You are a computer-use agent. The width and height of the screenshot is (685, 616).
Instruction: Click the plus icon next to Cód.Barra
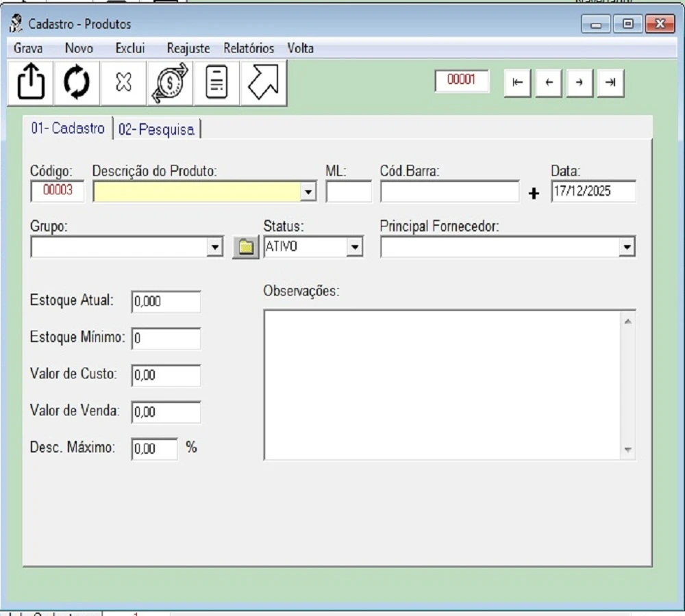pos(534,194)
